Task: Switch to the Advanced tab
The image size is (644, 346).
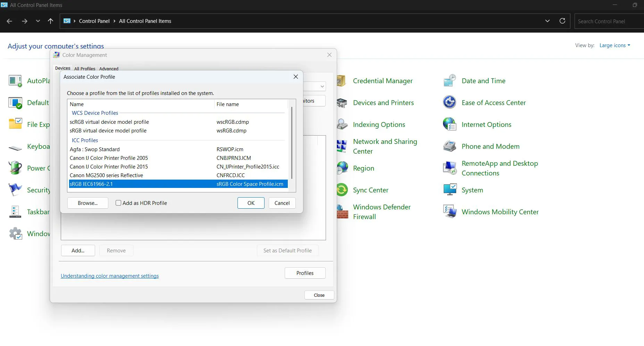Action: (x=108, y=69)
